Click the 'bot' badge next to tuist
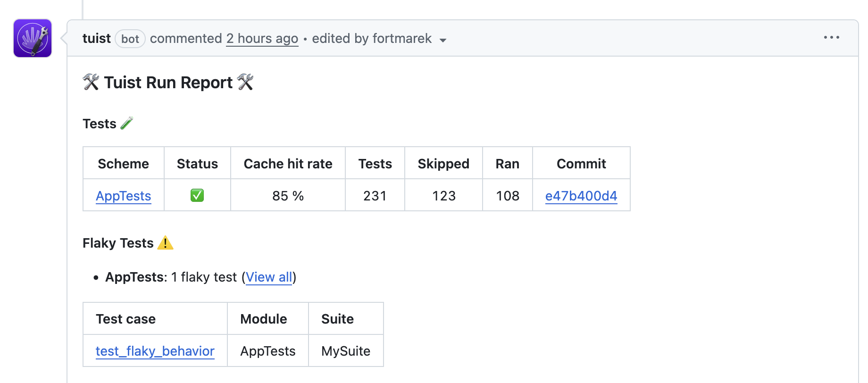This screenshot has width=868, height=383. tap(130, 39)
